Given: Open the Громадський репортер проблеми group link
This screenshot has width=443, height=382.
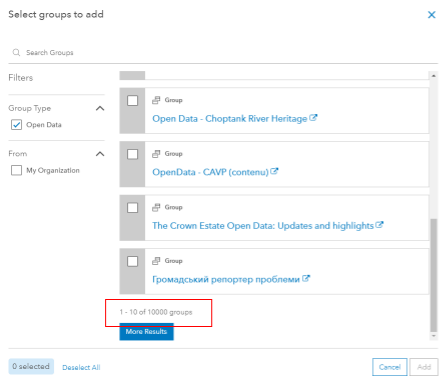Looking at the screenshot, I should [x=226, y=279].
